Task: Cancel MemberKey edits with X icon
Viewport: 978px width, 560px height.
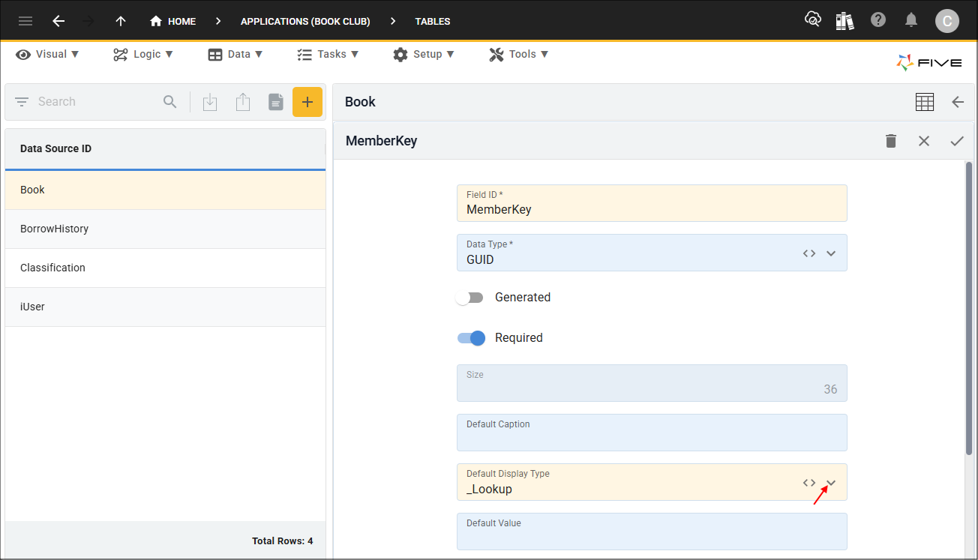Action: click(924, 141)
